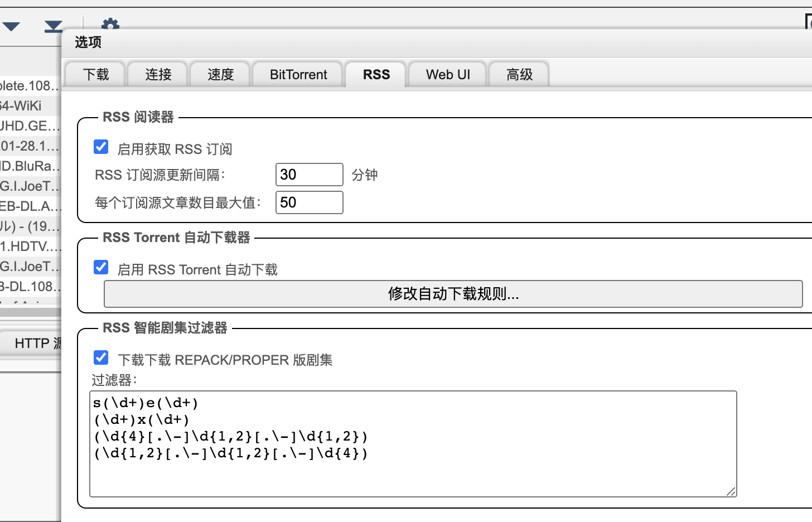Click the gear options icon in toolbar

click(x=110, y=24)
